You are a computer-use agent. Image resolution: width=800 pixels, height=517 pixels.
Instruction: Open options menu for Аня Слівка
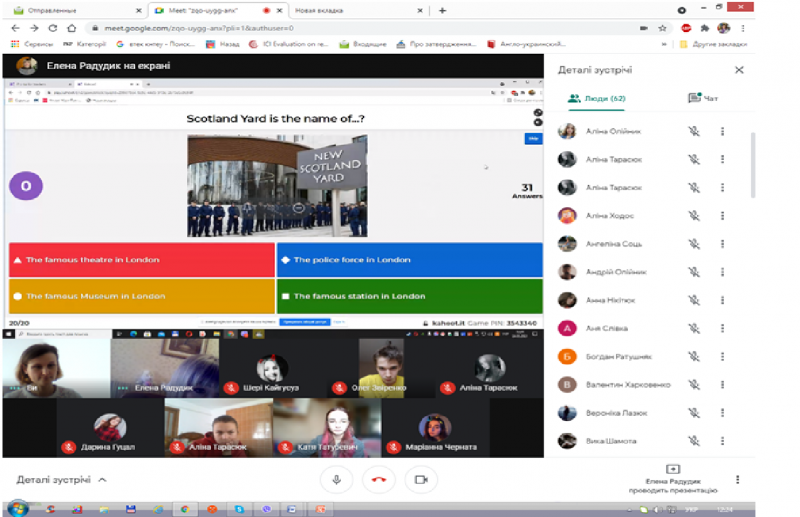722,328
